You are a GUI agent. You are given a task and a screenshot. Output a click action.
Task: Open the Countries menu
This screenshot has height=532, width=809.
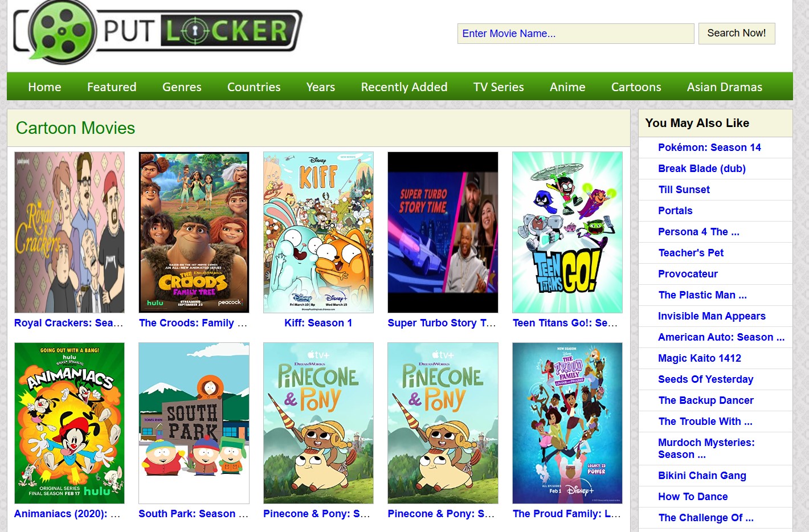coord(254,87)
